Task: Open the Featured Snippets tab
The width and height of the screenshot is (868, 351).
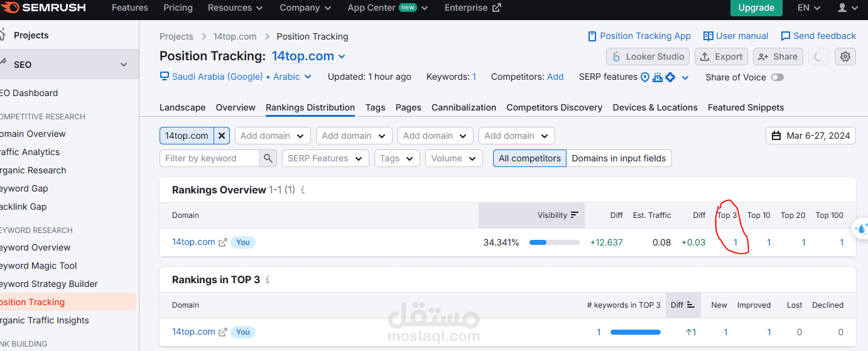Action: [x=746, y=107]
